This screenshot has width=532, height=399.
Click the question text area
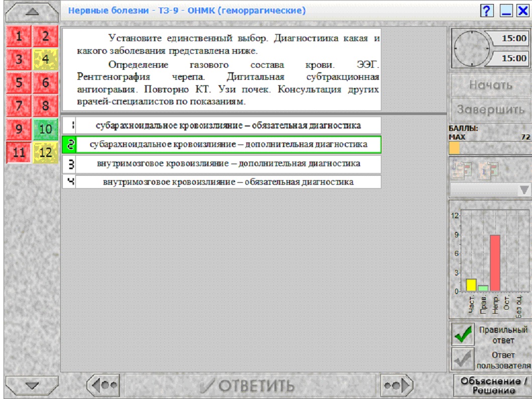[221, 70]
